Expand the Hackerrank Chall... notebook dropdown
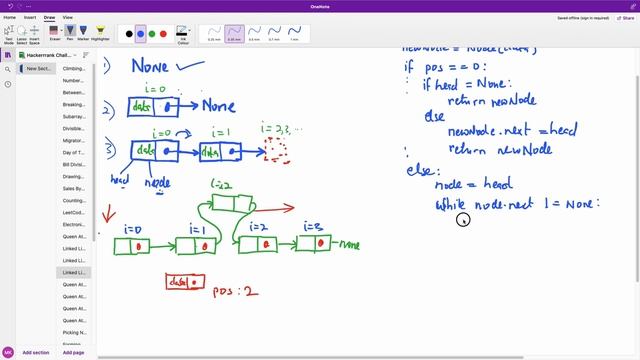 48,55
